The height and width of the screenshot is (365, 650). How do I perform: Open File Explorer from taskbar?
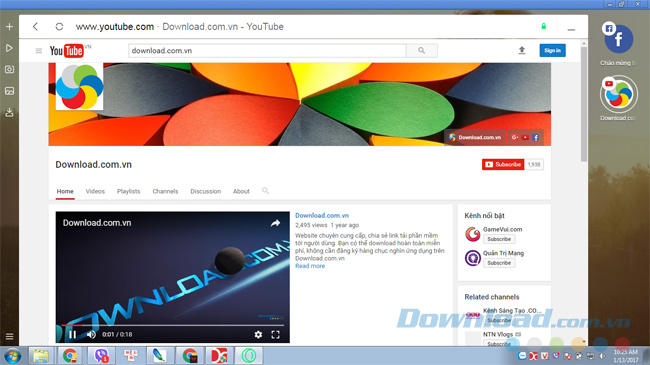point(41,356)
